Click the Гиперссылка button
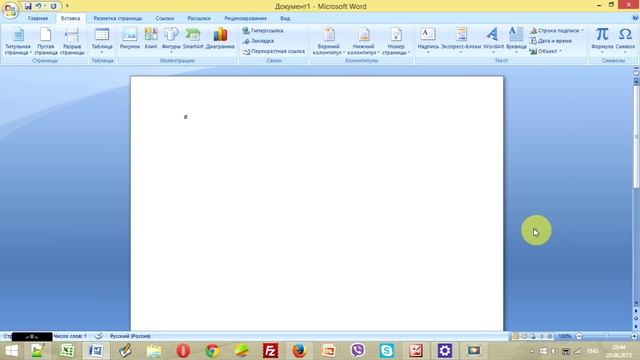The width and height of the screenshot is (640, 360). [263, 31]
